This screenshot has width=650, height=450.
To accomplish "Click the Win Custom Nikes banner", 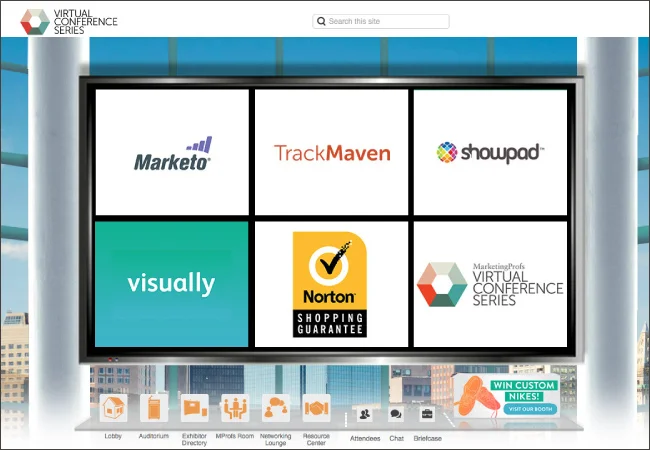I will (507, 396).
